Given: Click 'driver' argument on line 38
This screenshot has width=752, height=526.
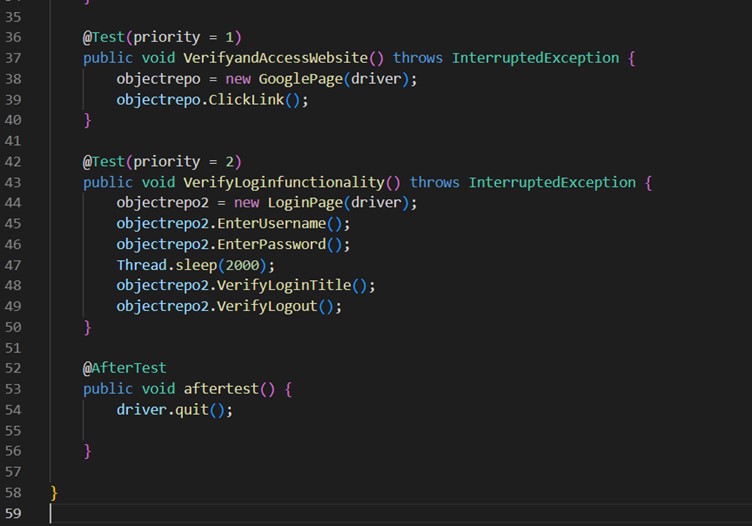Looking at the screenshot, I should 376,79.
